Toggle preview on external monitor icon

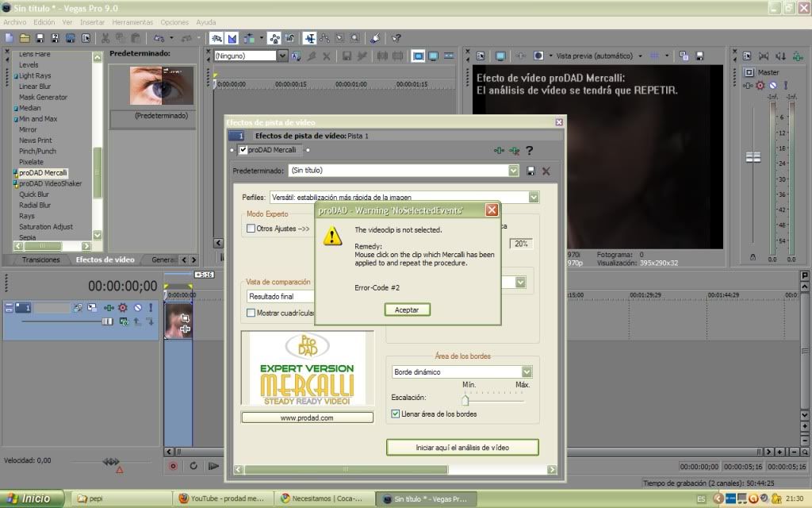(500, 56)
